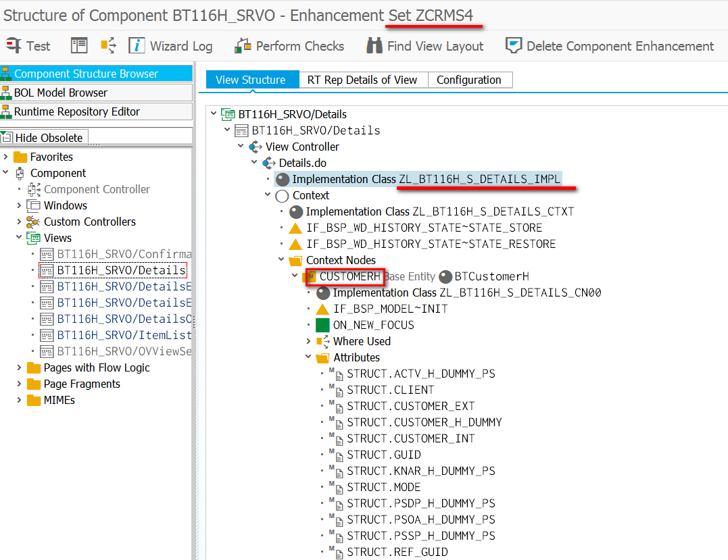The width and height of the screenshot is (728, 560).
Task: Click the hierarchy icon before Wizard Log
Action: 108,45
